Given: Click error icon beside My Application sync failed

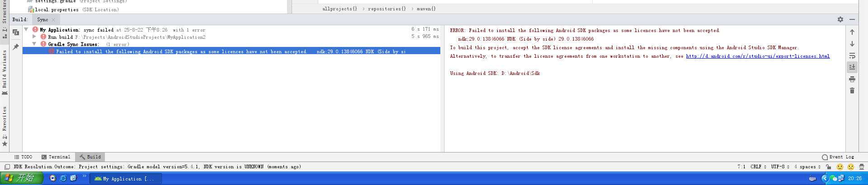Looking at the screenshot, I should 35,30.
